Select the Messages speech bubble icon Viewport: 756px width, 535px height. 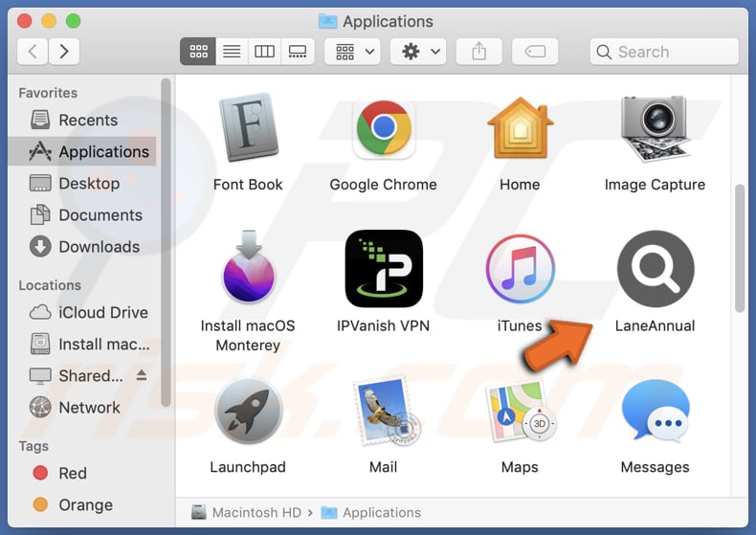tap(656, 411)
